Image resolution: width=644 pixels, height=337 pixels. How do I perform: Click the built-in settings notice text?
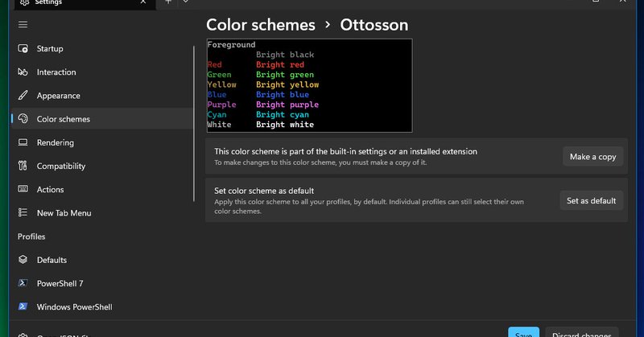point(346,151)
